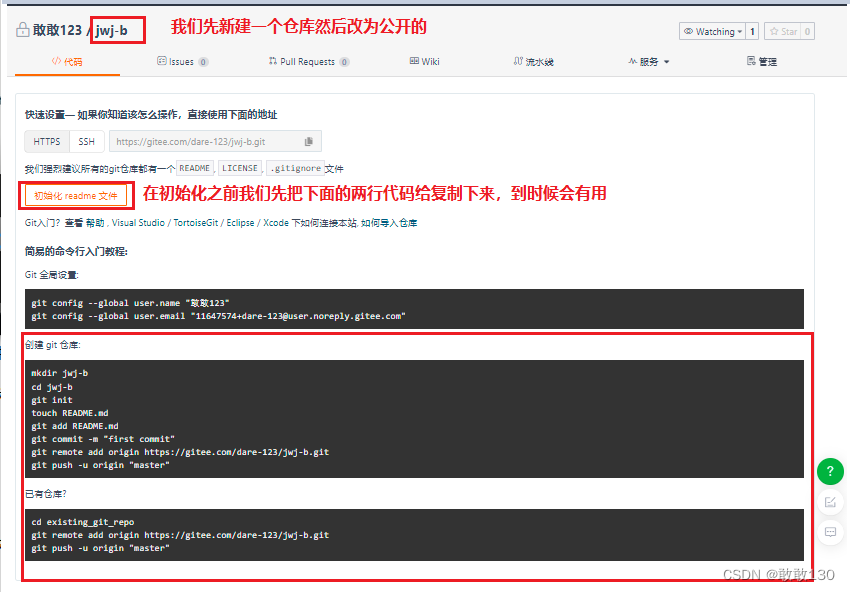850x592 pixels.
Task: Open the 流水线 tab
Action: tap(533, 62)
